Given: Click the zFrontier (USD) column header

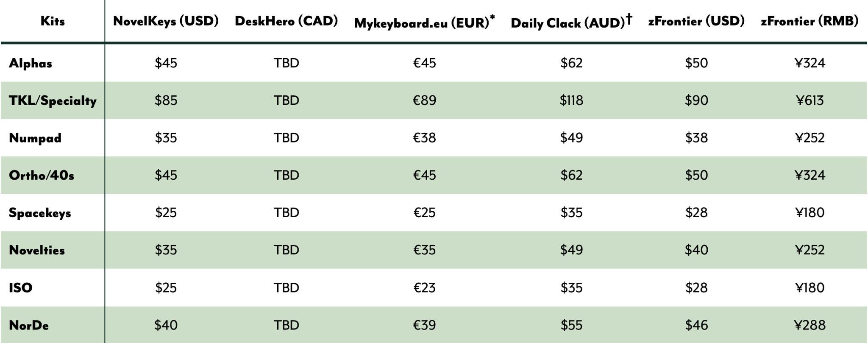Looking at the screenshot, I should click(x=696, y=21).
